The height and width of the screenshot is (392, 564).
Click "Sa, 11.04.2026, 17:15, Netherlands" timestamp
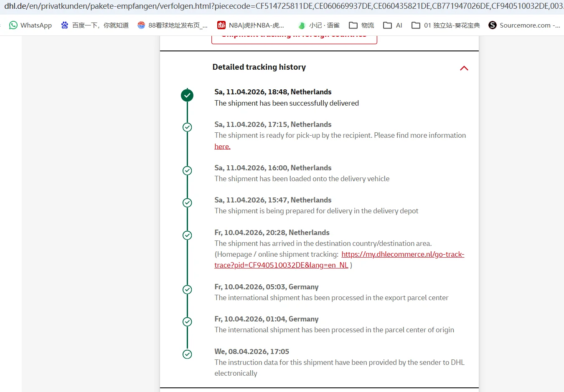coord(273,124)
